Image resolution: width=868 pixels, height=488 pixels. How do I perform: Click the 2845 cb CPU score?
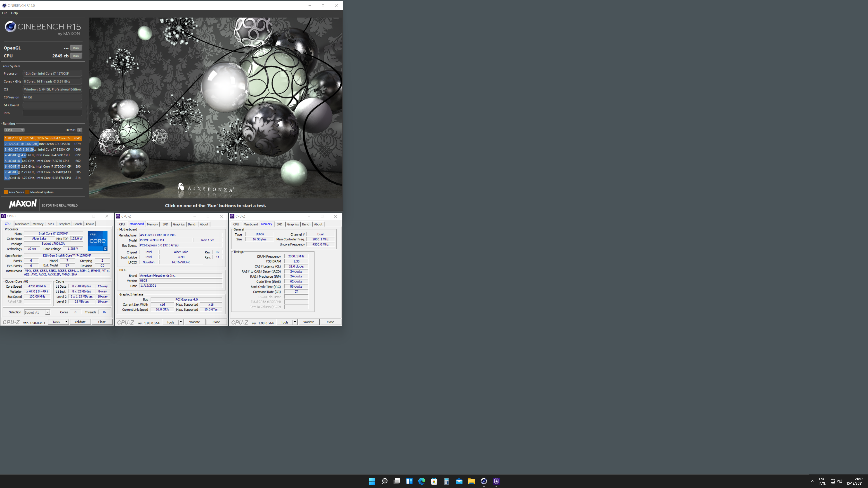[x=60, y=56]
